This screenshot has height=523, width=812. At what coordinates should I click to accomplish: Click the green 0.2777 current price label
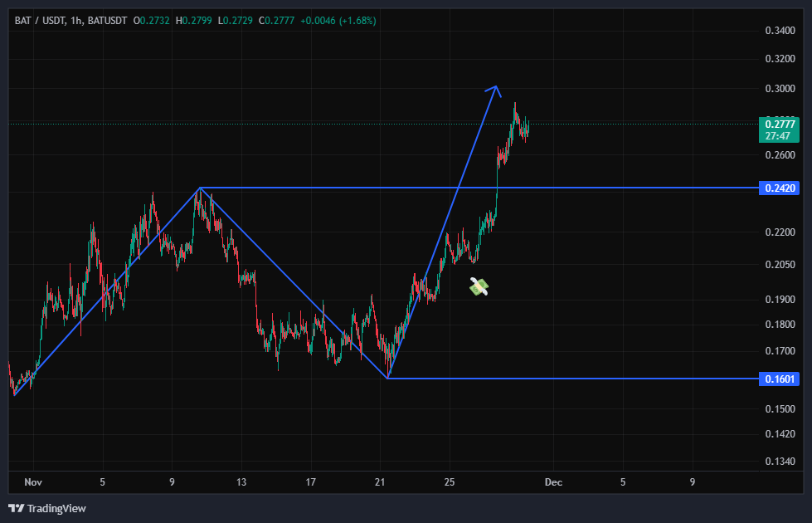(780, 125)
